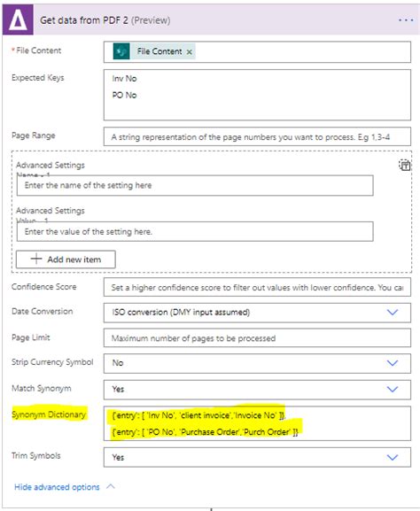Collapse advanced options using the up chevron
Screen dimensions: 420x511
coord(111,486)
